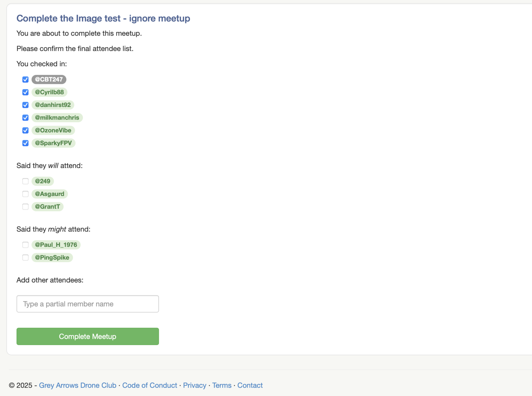Go to the Privacy page
This screenshot has height=396, width=532.
click(195, 385)
